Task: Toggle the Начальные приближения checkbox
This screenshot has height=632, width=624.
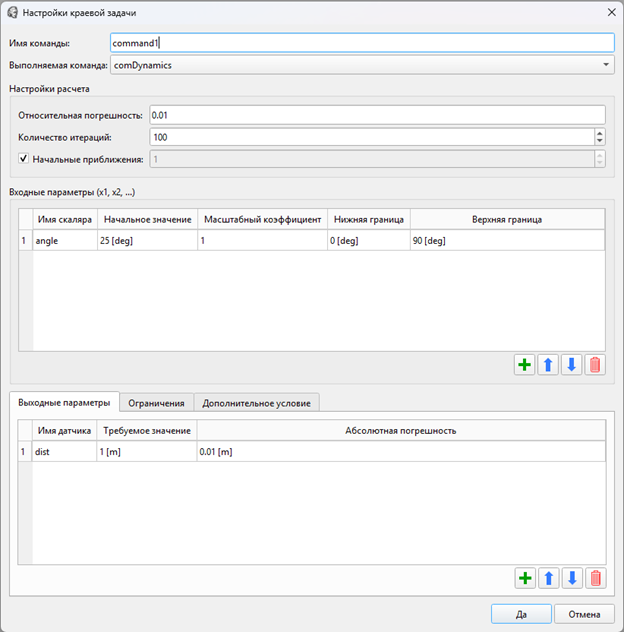Action: tap(24, 159)
